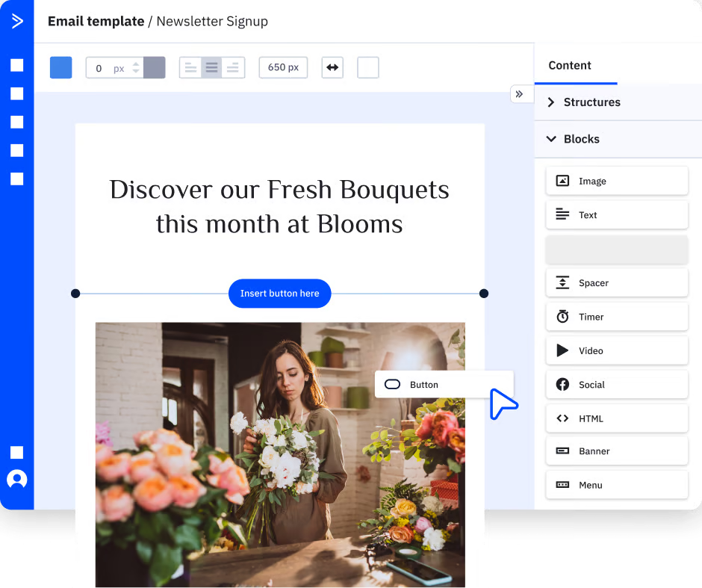Toggle center text alignment
The height and width of the screenshot is (588, 702).
pos(211,67)
